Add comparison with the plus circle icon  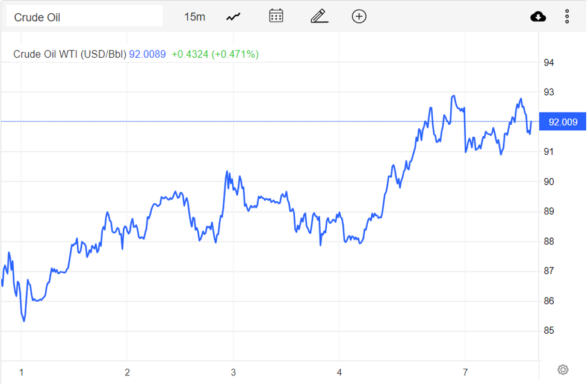click(x=359, y=16)
